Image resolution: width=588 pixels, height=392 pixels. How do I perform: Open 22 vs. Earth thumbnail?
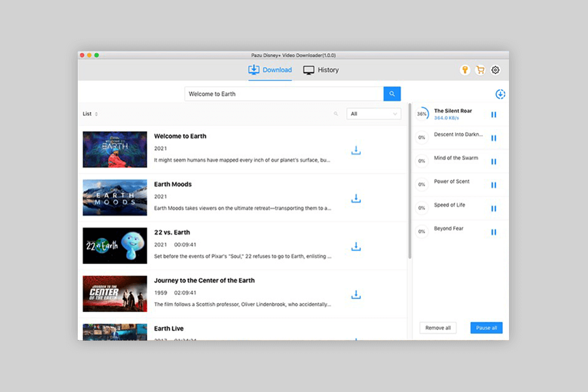(x=115, y=246)
